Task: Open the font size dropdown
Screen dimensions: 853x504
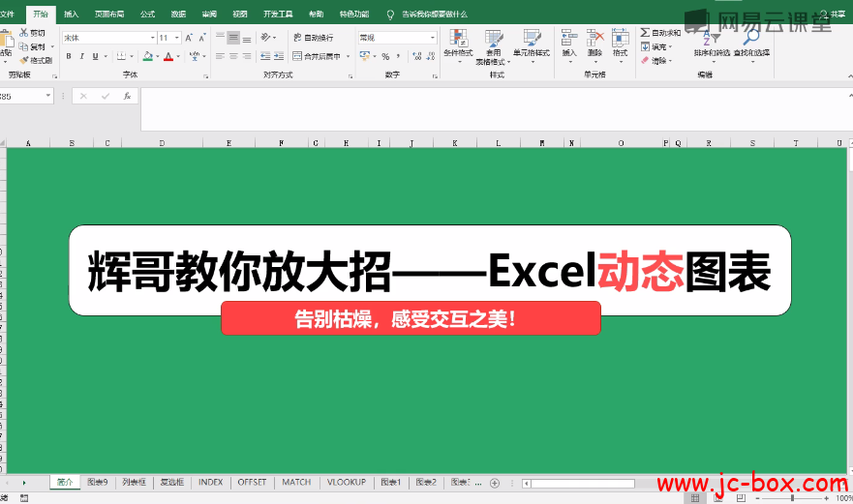Action: coord(177,38)
